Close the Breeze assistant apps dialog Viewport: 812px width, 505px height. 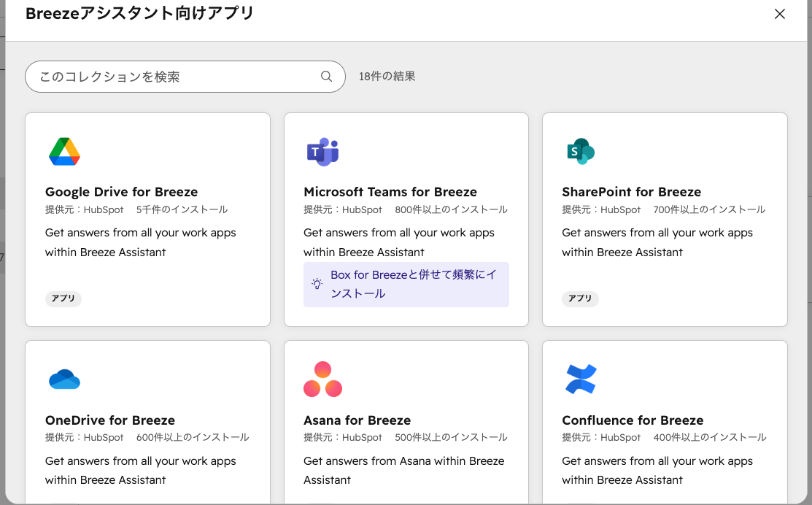(779, 14)
